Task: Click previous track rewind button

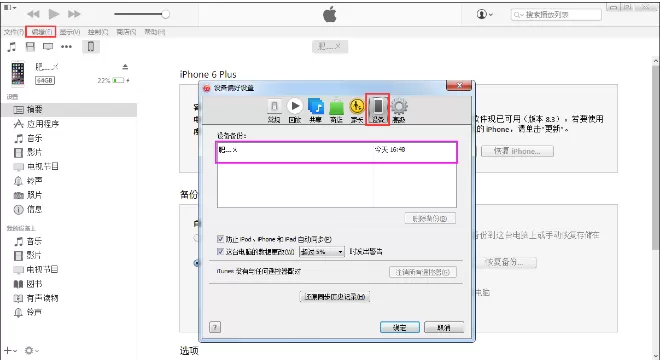Action: [33, 14]
